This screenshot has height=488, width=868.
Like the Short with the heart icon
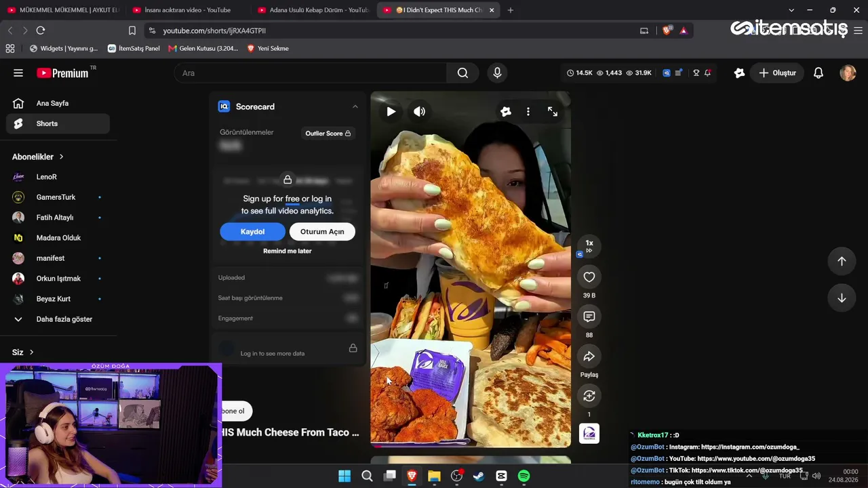589,277
